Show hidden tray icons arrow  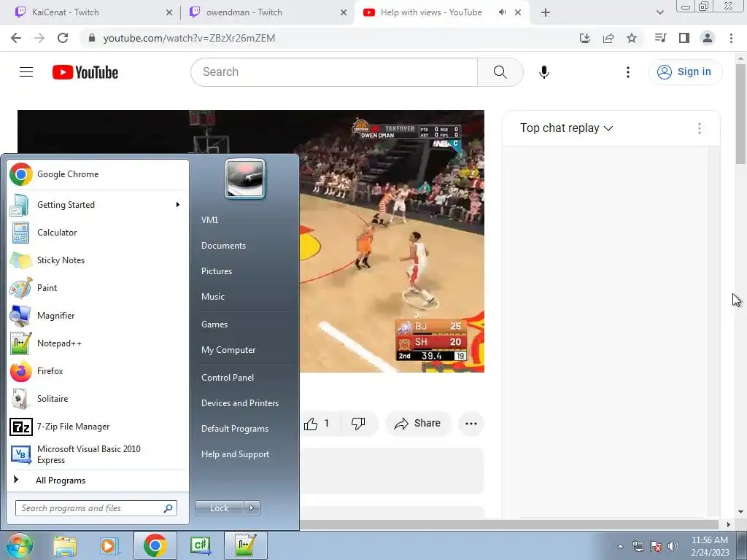pyautogui.click(x=620, y=546)
